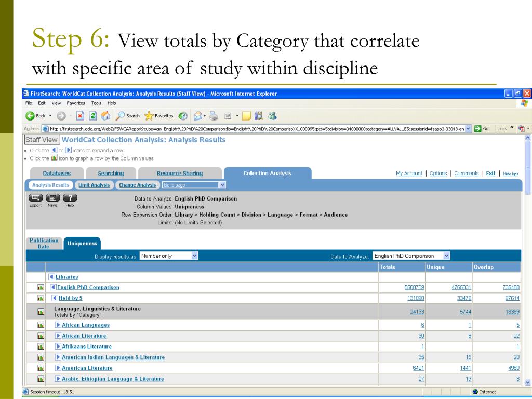Graph the American Indian Languages row
This screenshot has width=532, height=399.
click(x=41, y=357)
